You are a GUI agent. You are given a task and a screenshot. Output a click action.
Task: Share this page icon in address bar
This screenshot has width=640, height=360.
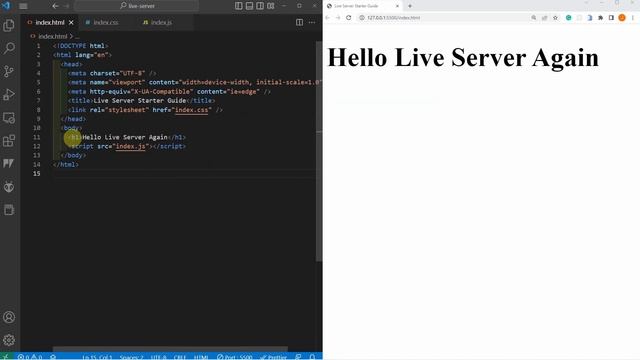544,18
